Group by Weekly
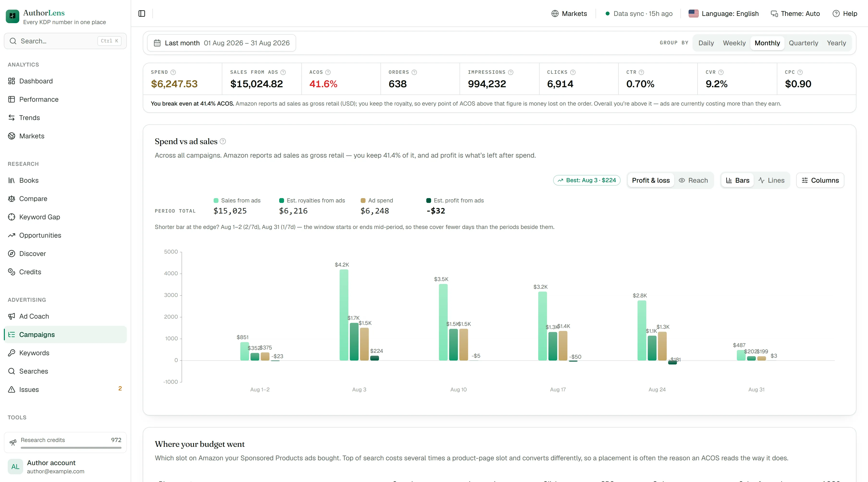This screenshot has height=482, width=868. tap(734, 43)
